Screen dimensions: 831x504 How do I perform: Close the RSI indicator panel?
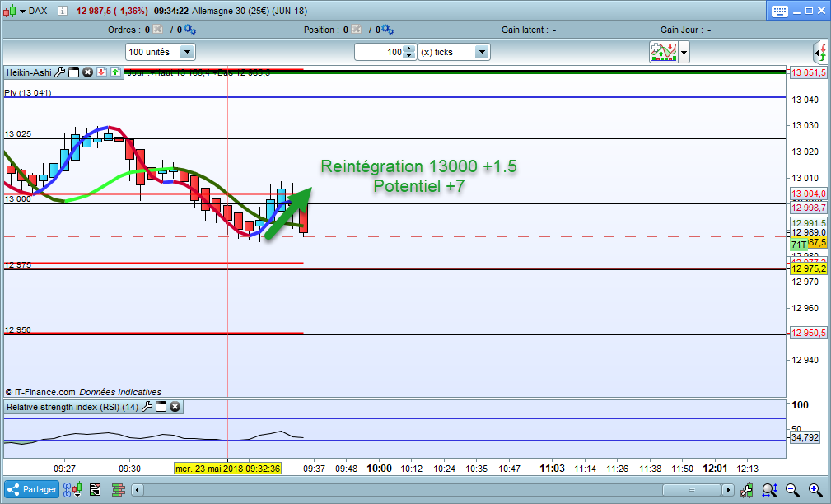(x=175, y=407)
